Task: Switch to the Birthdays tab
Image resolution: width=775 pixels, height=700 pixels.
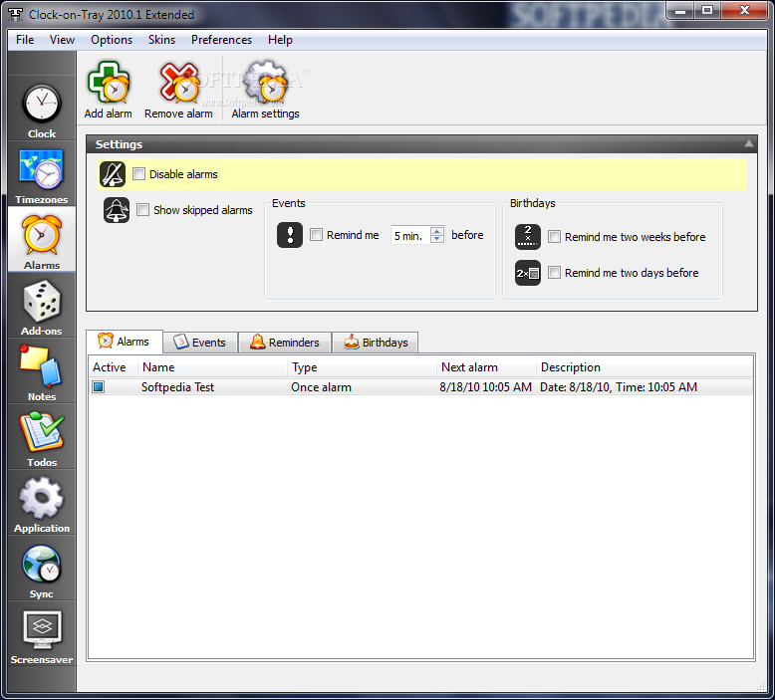Action: pos(376,343)
